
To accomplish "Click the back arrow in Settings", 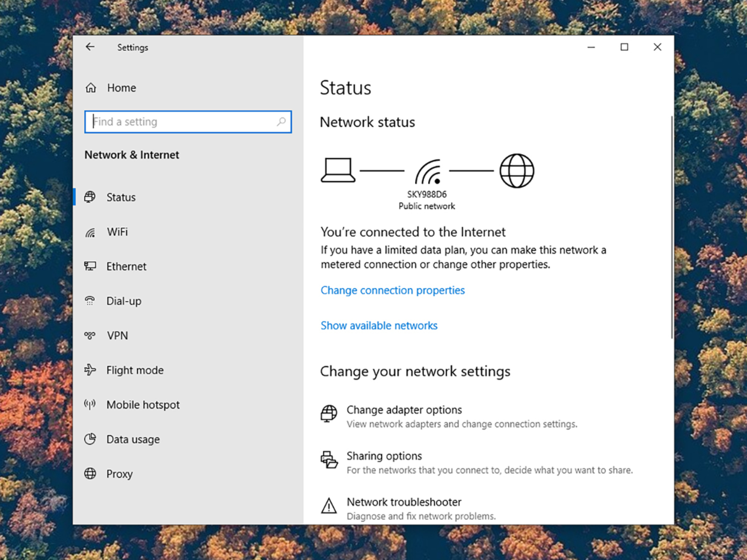I will click(90, 47).
